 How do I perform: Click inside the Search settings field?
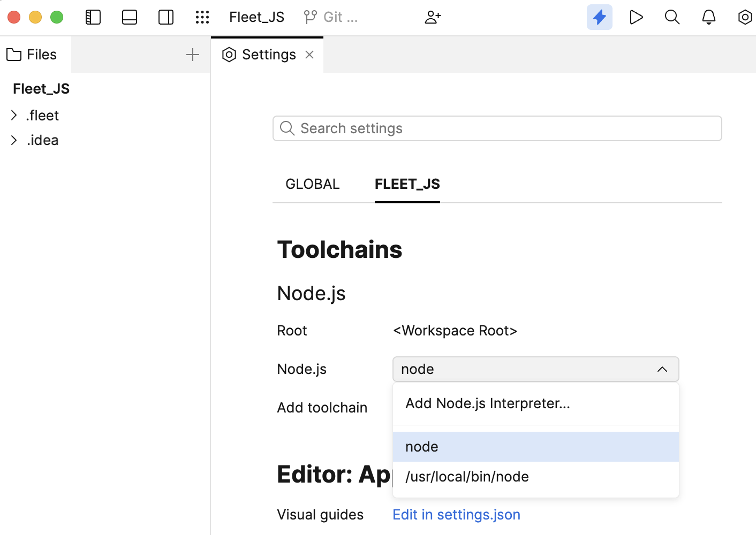click(497, 128)
